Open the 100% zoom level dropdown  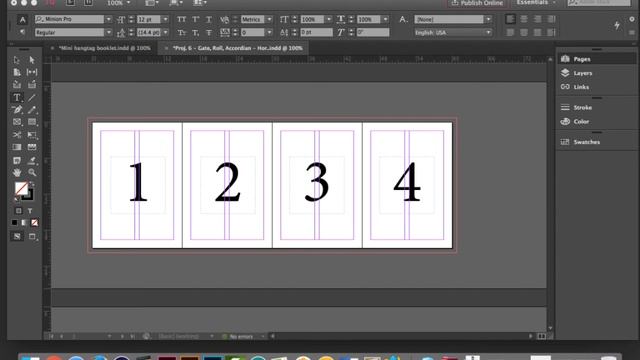pos(119,3)
